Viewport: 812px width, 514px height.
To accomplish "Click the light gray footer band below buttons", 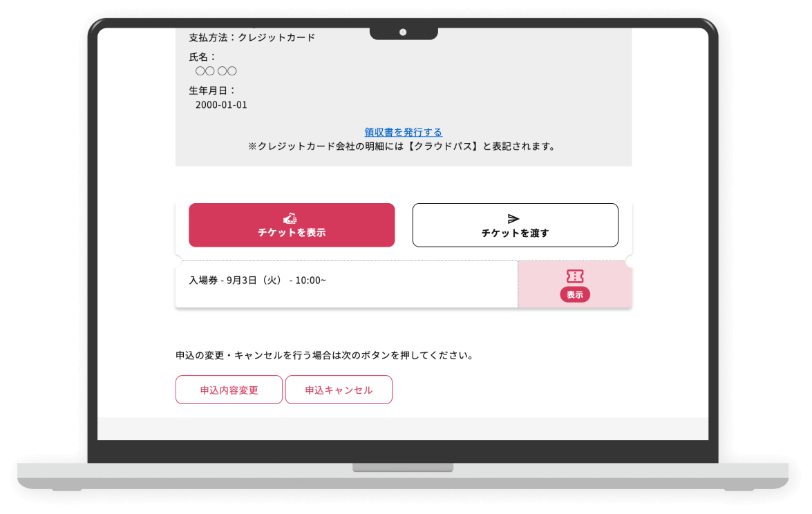I will click(x=403, y=428).
